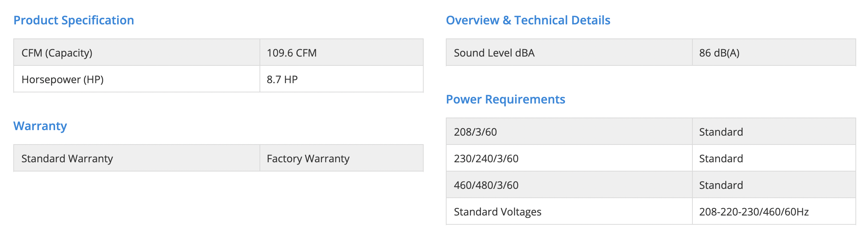Select the Standard Voltages label cell
This screenshot has height=241, width=868.
[x=497, y=212]
